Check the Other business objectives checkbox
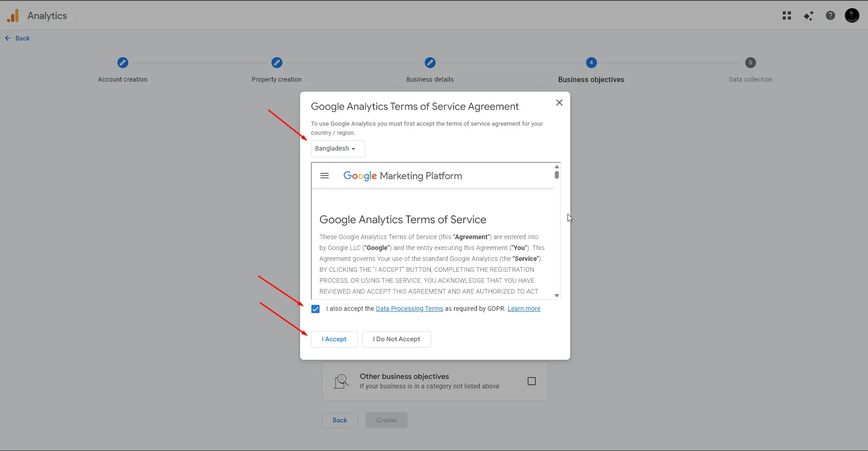 (532, 382)
